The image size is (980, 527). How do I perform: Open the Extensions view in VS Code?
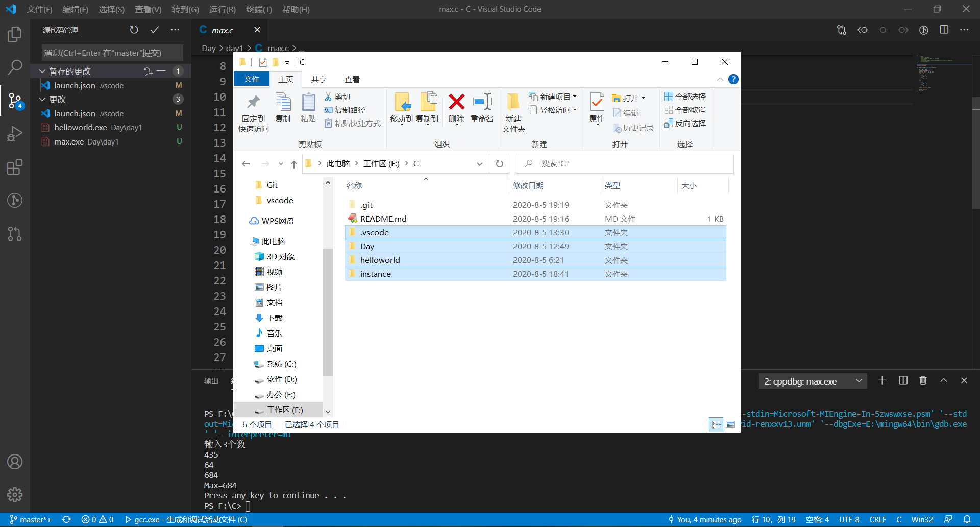click(15, 167)
